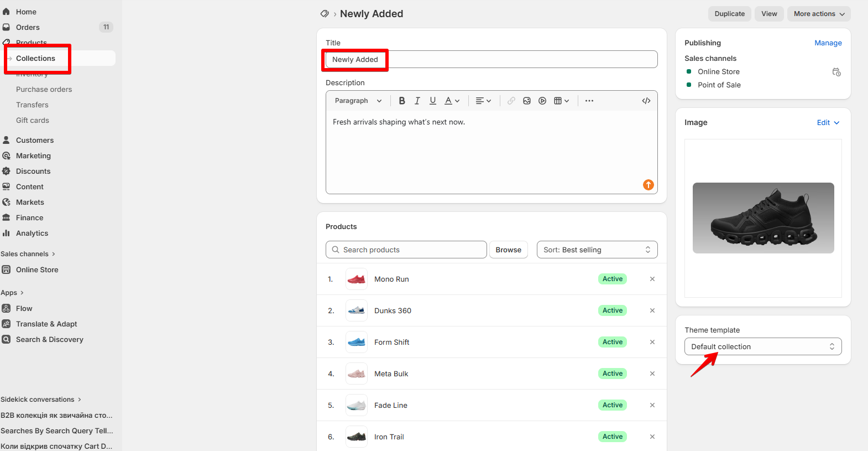Click the Browse button
Image resolution: width=868 pixels, height=451 pixels.
coord(509,250)
